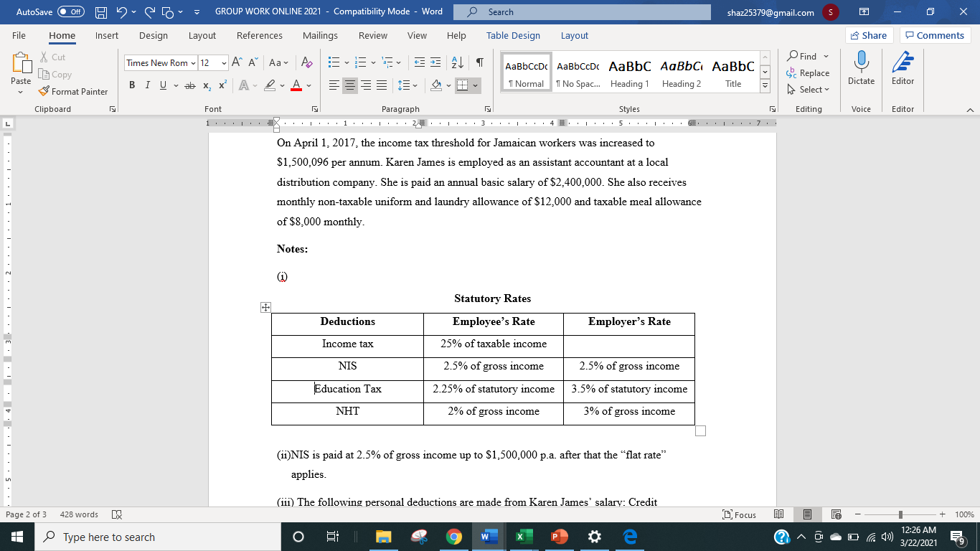The image size is (980, 551).
Task: Decrease font size with A-down icon
Action: tap(254, 62)
